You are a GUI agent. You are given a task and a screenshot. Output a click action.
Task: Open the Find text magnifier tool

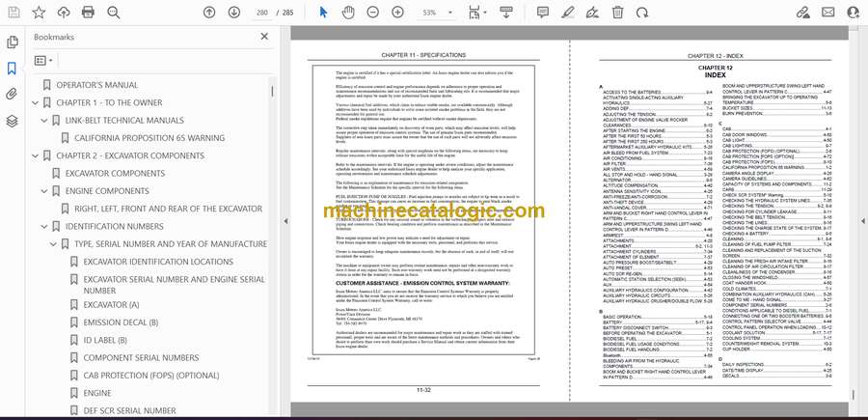(114, 13)
